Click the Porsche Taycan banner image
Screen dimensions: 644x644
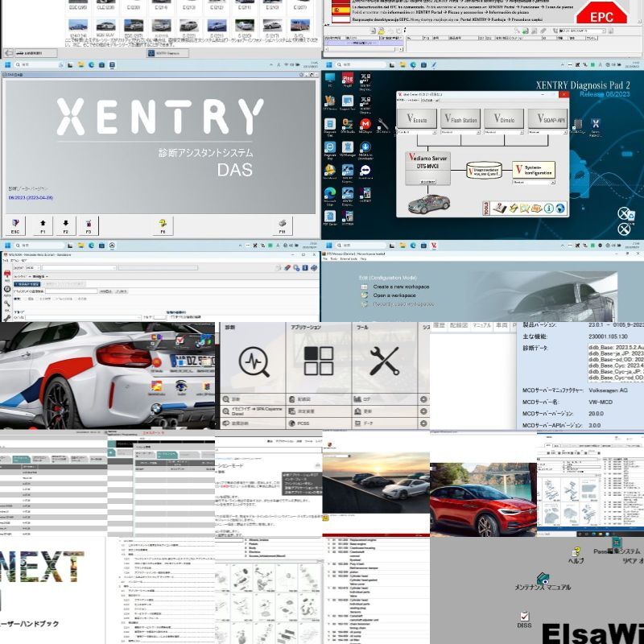tap(376, 482)
